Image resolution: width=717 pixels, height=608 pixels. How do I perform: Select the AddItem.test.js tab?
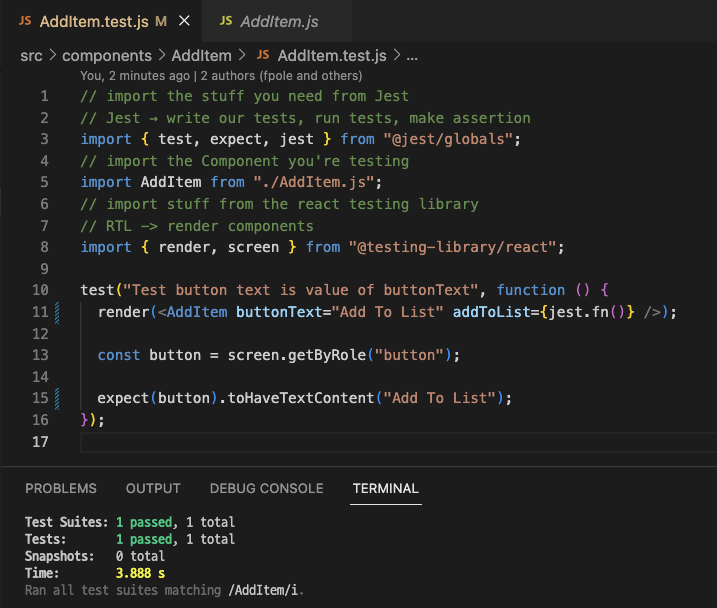pyautogui.click(x=101, y=21)
